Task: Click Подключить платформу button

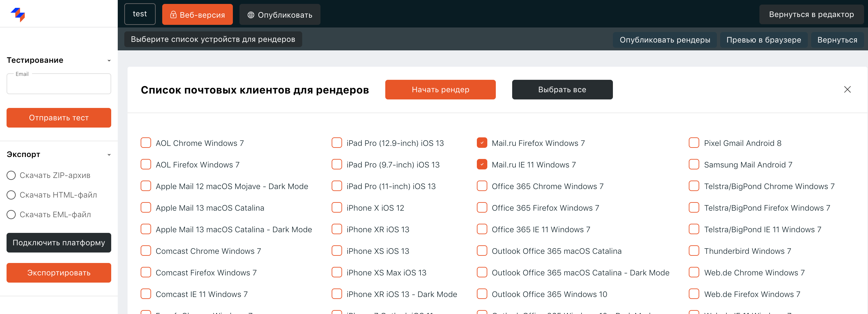Action: point(59,243)
